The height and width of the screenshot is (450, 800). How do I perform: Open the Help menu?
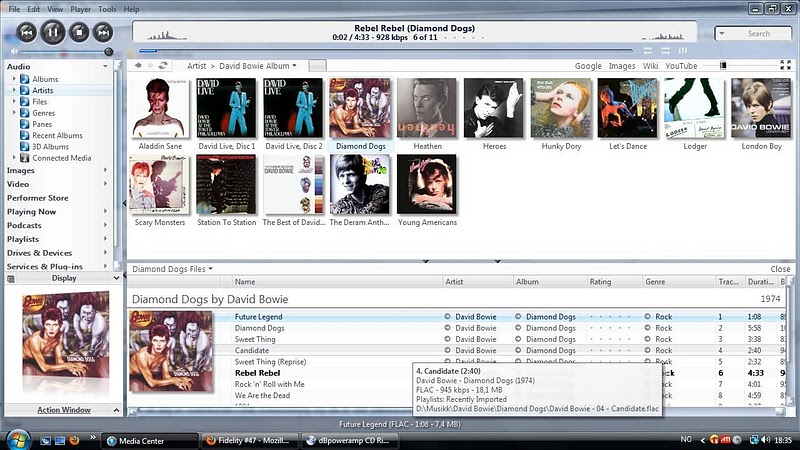[131, 9]
